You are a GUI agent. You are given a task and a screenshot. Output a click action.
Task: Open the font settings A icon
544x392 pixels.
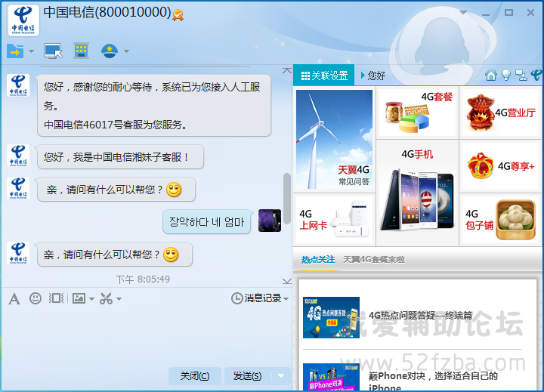click(x=14, y=298)
